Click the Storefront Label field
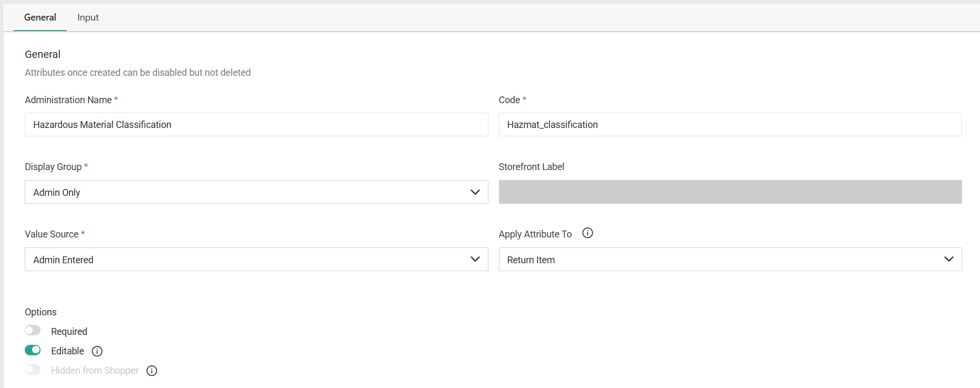Image resolution: width=980 pixels, height=388 pixels. pyautogui.click(x=729, y=192)
